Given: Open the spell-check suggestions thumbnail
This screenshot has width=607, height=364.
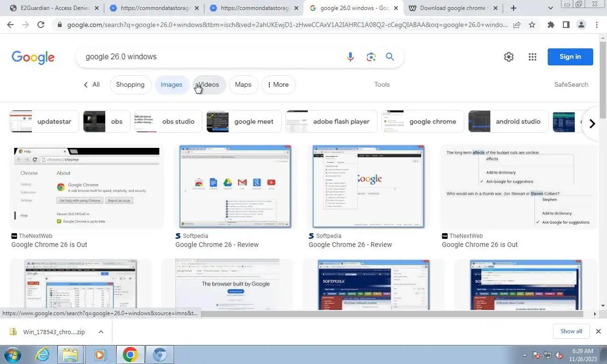Looking at the screenshot, I should point(518,187).
